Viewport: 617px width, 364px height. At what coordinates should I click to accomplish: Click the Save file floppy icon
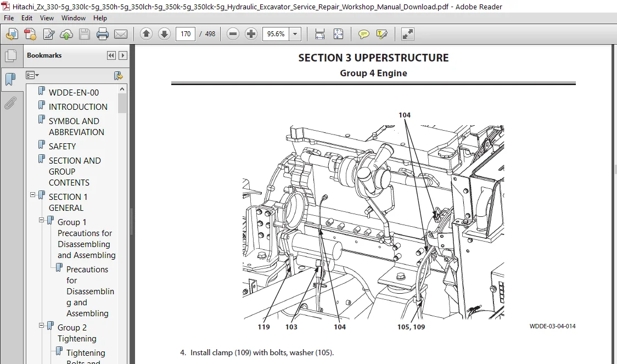click(85, 34)
